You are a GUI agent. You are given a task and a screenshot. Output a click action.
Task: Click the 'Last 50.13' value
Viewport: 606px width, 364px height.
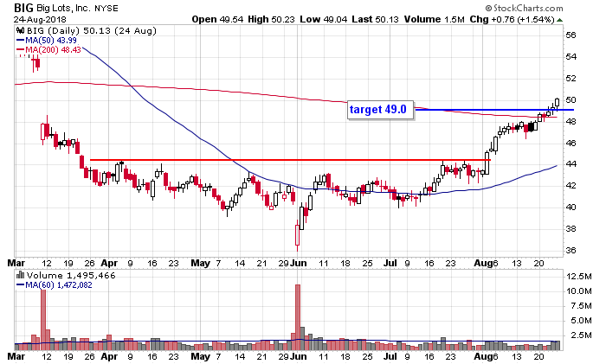coord(375,19)
